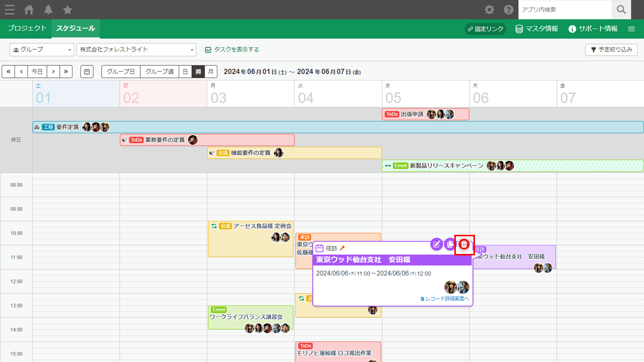Image resolution: width=644 pixels, height=362 pixels.
Task: Open the 新製品リリースキャンペーン event
Action: coord(513,166)
